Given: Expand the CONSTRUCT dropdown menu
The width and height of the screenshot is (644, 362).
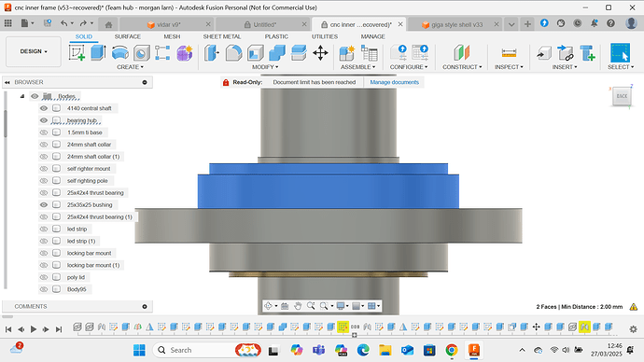Looking at the screenshot, I should tap(462, 67).
